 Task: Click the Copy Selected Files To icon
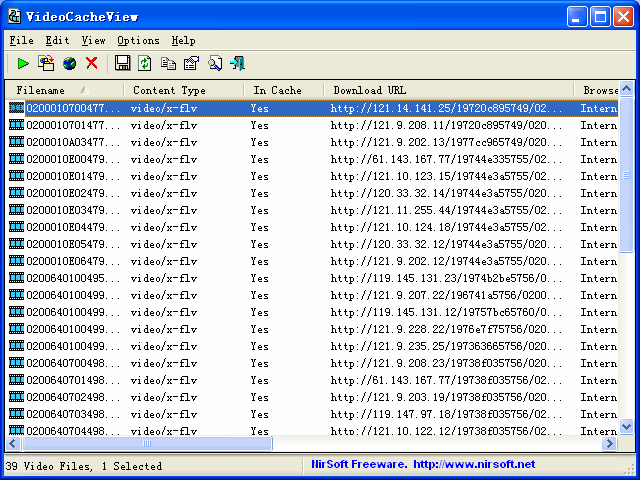tap(46, 64)
